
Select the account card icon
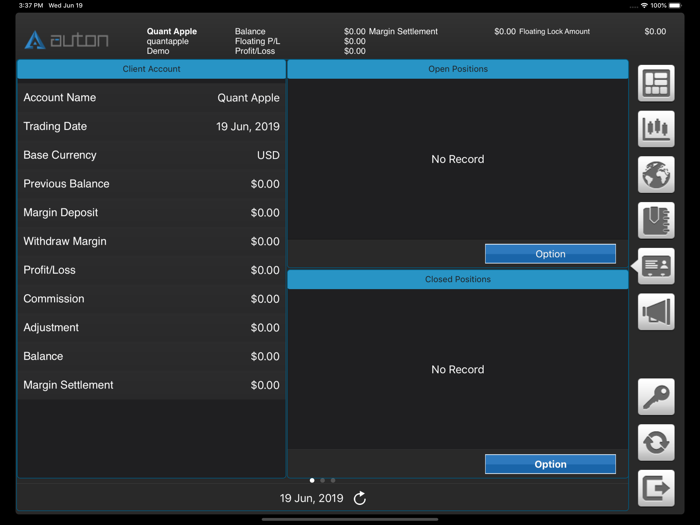tap(656, 266)
